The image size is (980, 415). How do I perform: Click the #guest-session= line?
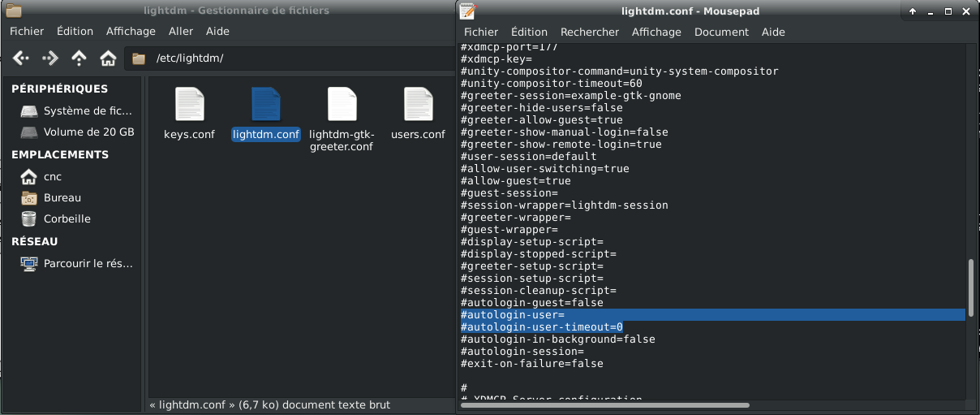point(509,192)
